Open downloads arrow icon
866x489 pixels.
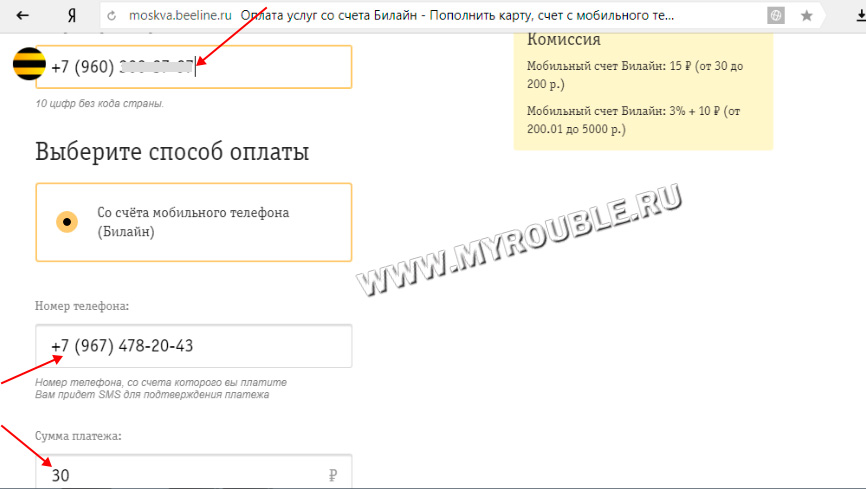click(860, 16)
